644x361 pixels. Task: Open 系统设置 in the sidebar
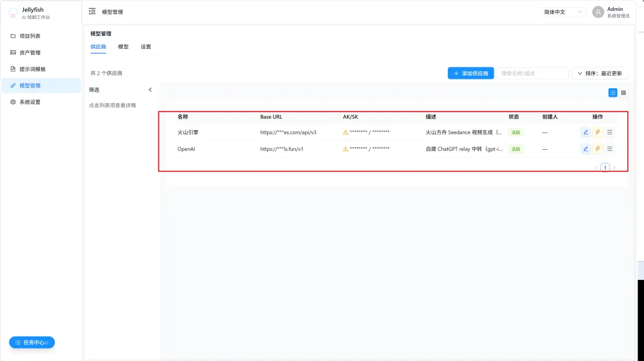pos(41,102)
